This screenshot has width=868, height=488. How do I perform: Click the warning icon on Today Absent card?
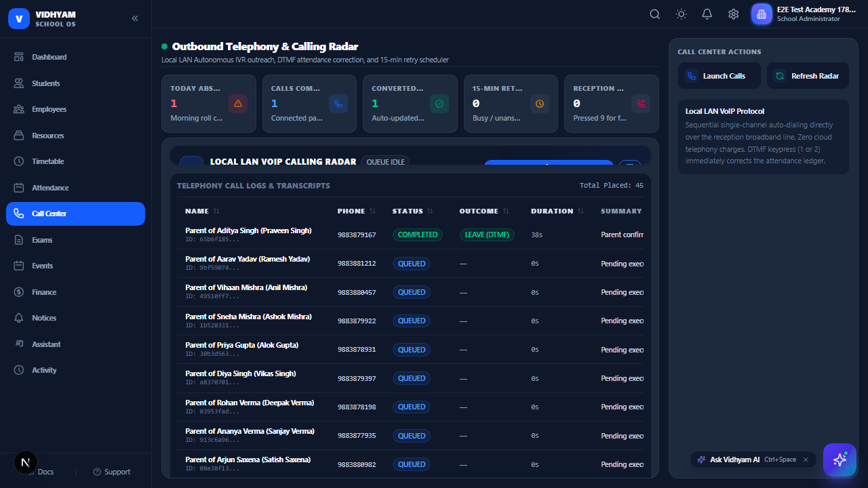click(x=237, y=104)
